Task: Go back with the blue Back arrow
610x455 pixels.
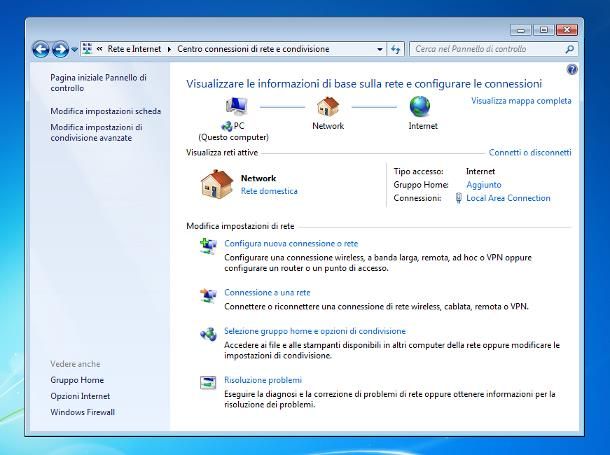Action: point(41,49)
